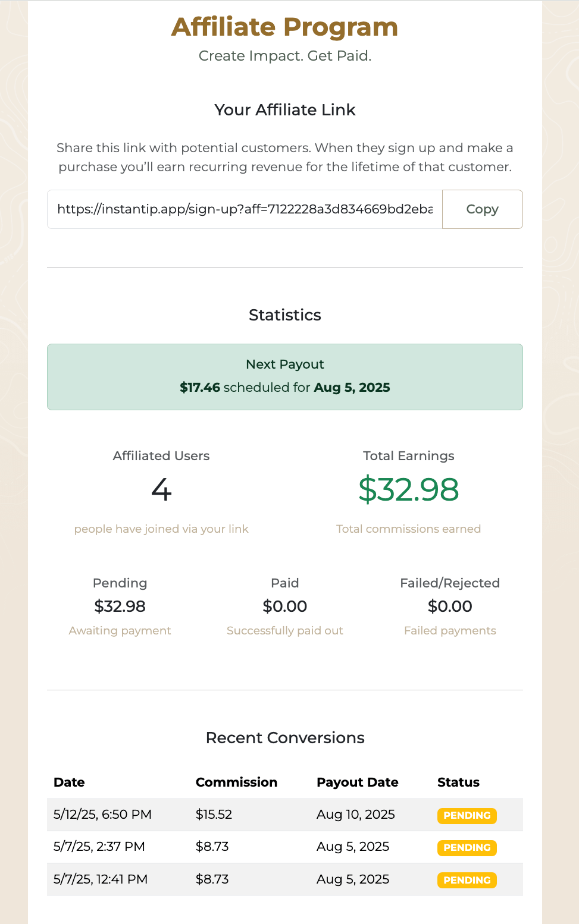Click PENDING badge on 2:37 PM row
Image resolution: width=579 pixels, height=924 pixels.
coord(467,848)
